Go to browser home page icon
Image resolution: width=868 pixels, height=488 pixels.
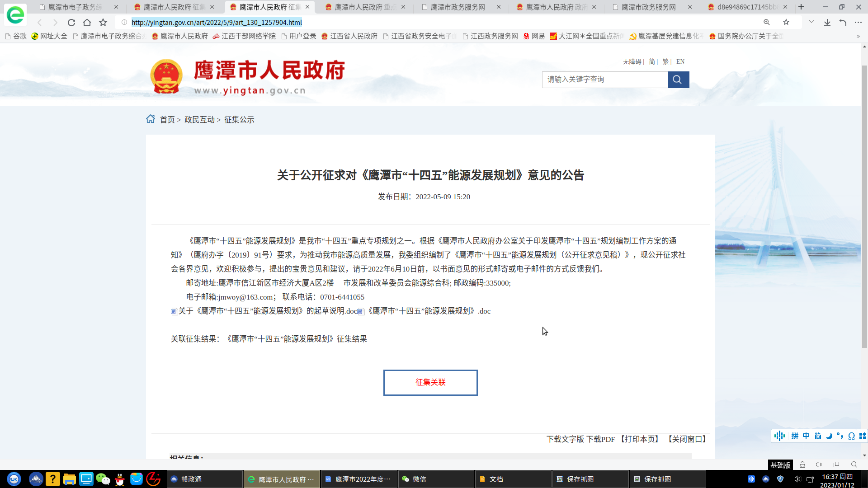(x=87, y=23)
